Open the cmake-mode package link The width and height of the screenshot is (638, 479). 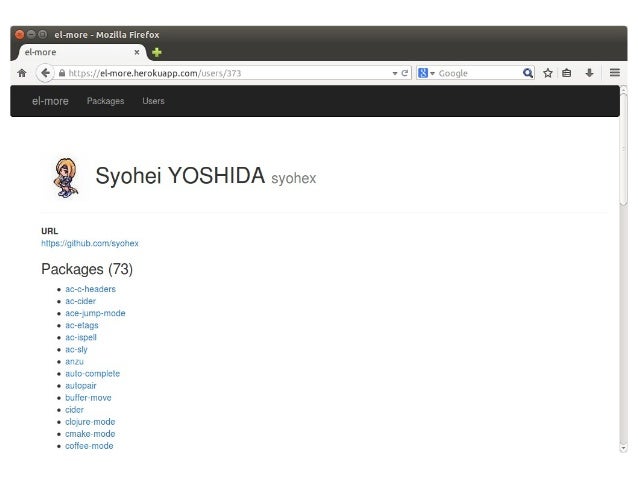(x=90, y=434)
